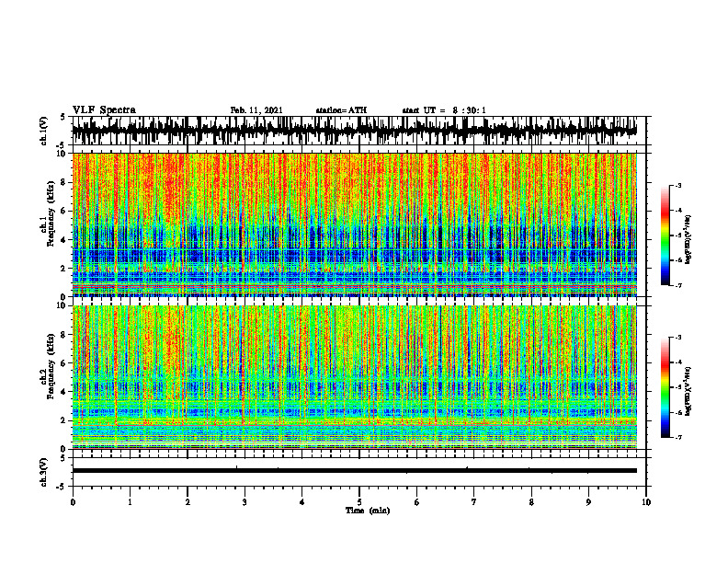This screenshot has width=728, height=563.
Task: Click the "-7" label on ch.1 color scale
Action: tap(678, 285)
